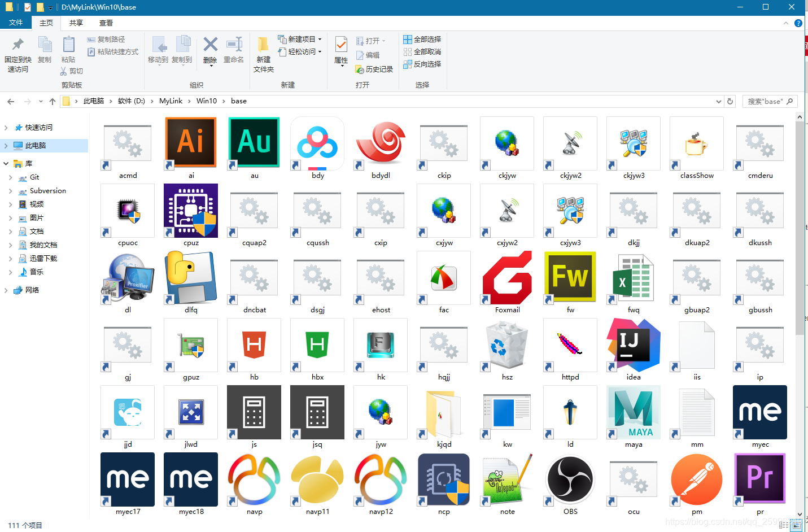Expand the 网络 tree node

point(6,290)
